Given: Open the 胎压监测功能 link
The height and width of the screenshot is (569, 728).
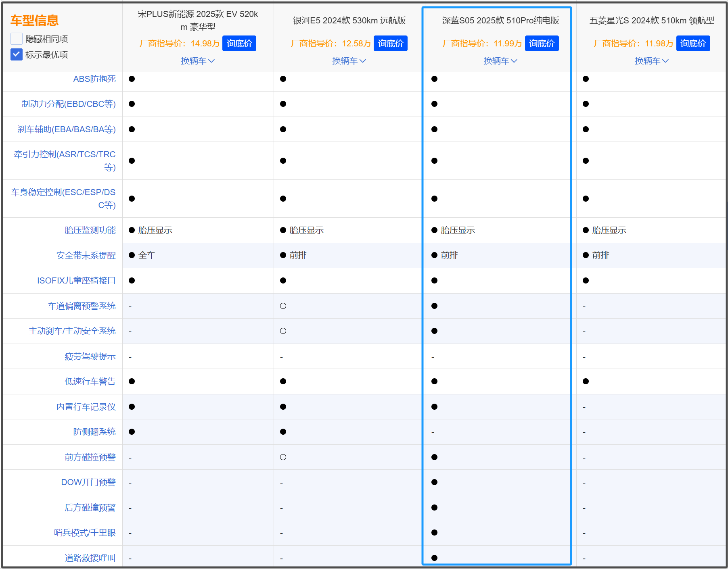Looking at the screenshot, I should 90,230.
